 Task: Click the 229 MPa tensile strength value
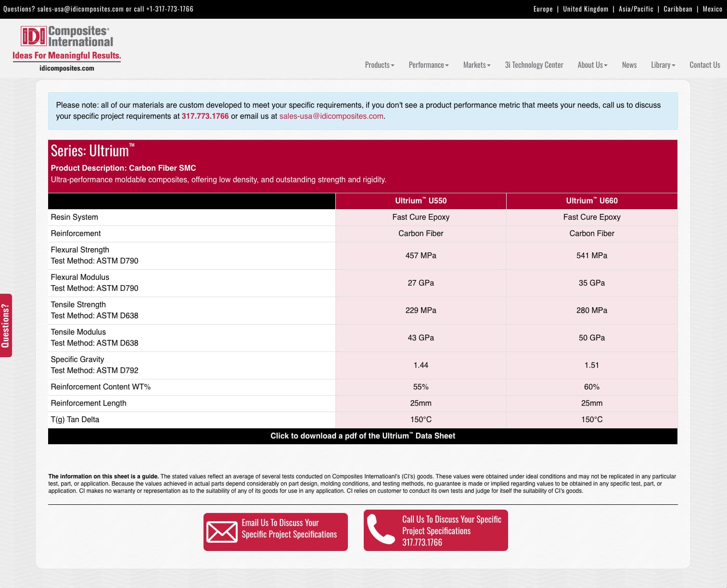click(421, 311)
